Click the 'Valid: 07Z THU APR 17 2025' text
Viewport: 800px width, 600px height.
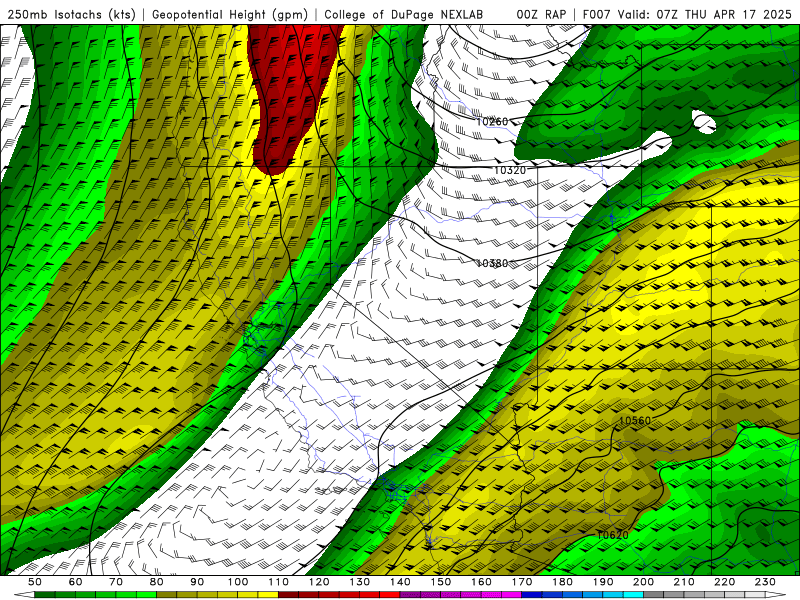coord(705,15)
